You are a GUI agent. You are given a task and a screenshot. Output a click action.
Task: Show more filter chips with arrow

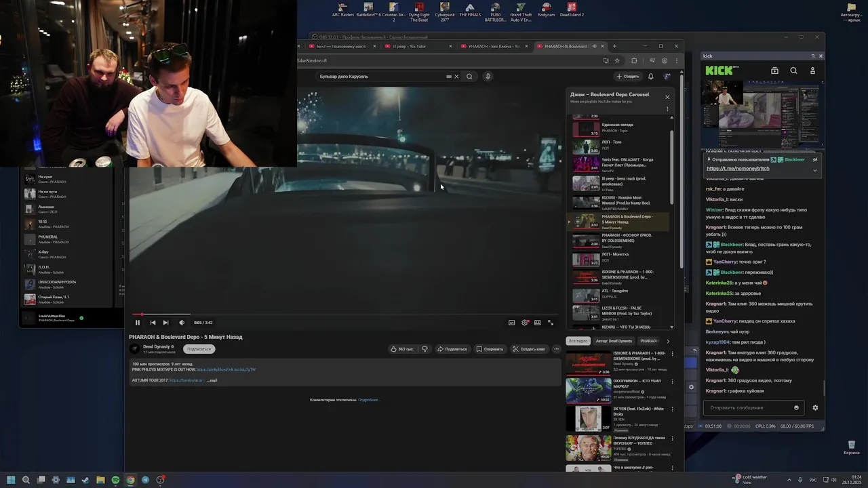coord(668,341)
